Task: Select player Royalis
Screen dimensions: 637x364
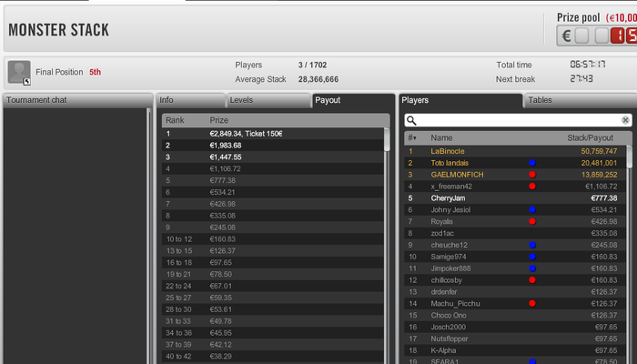Action: click(x=516, y=221)
